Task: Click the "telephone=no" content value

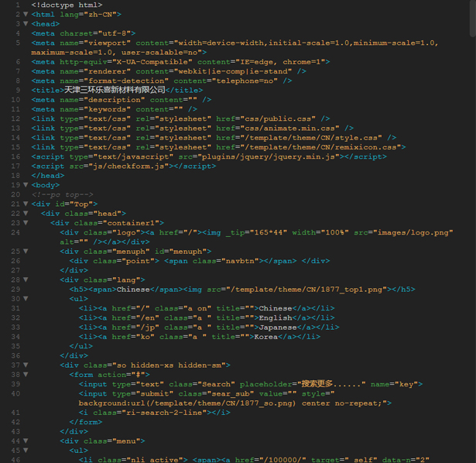Action: click(x=245, y=81)
